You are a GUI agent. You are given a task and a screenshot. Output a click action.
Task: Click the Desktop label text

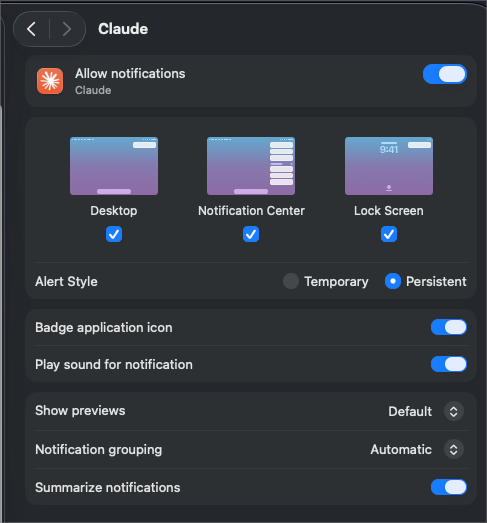click(114, 211)
